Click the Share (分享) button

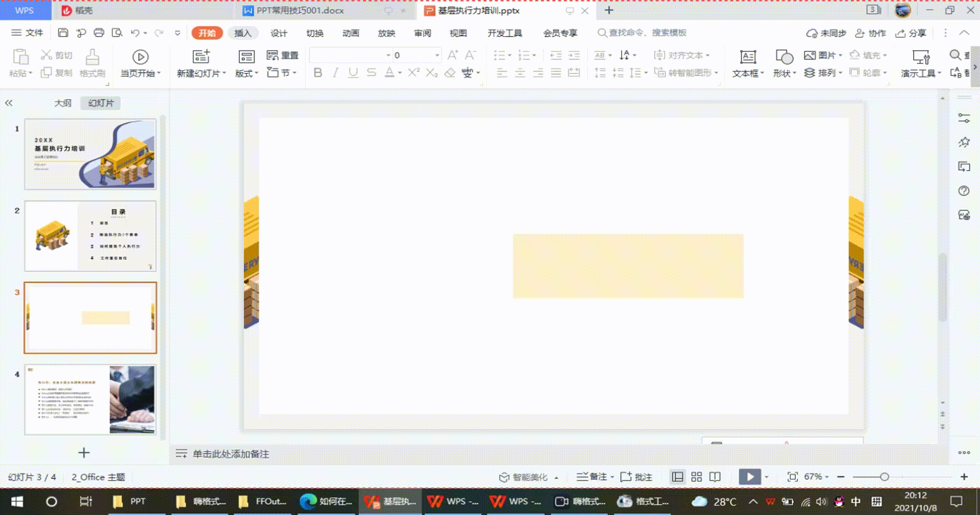click(911, 33)
